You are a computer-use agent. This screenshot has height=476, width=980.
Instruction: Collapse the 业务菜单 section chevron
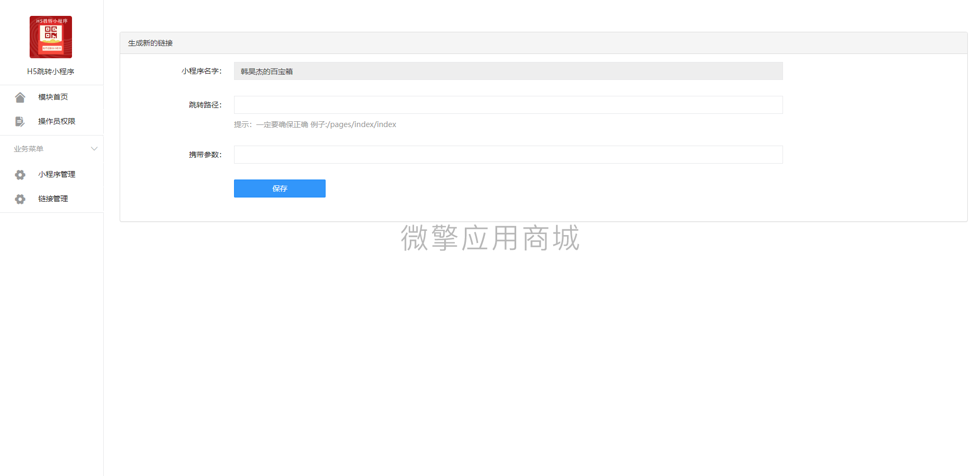94,149
